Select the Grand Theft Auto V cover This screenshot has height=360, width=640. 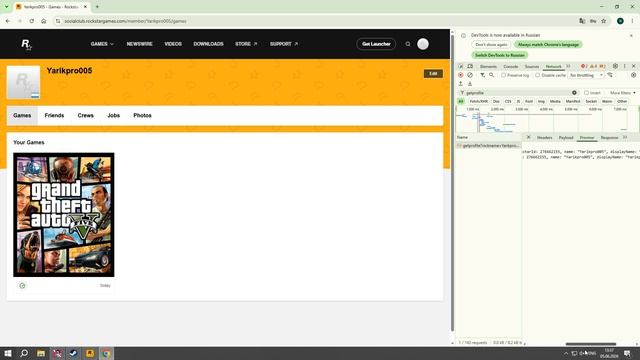[x=64, y=215]
